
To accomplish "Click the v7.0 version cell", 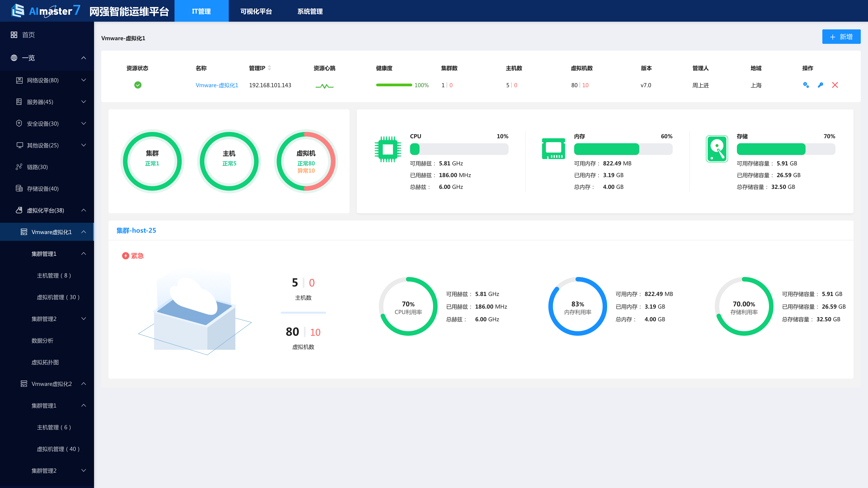I will pos(646,85).
